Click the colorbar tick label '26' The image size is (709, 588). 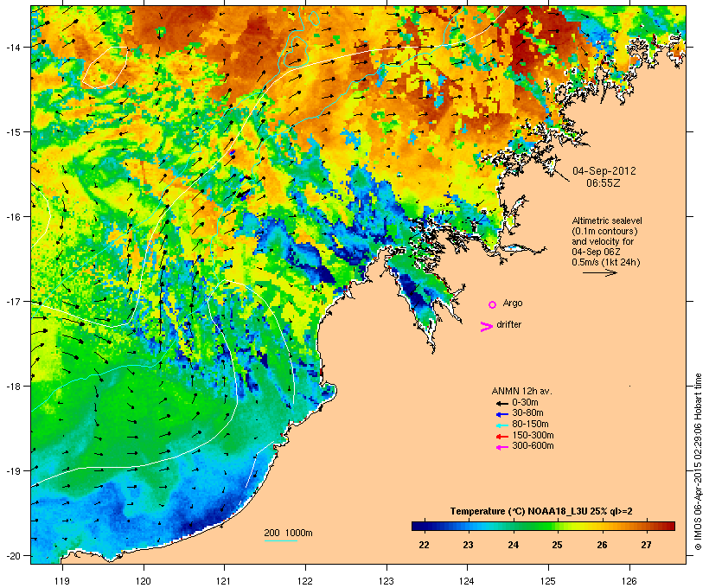602,545
